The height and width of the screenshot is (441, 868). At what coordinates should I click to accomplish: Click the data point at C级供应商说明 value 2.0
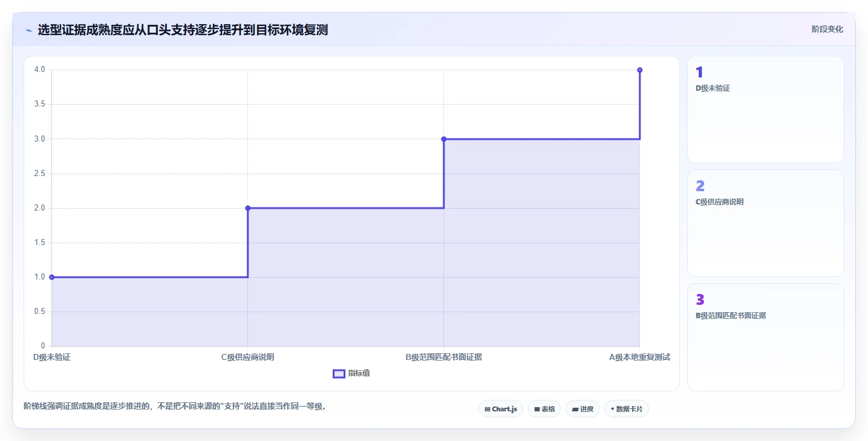(x=247, y=208)
